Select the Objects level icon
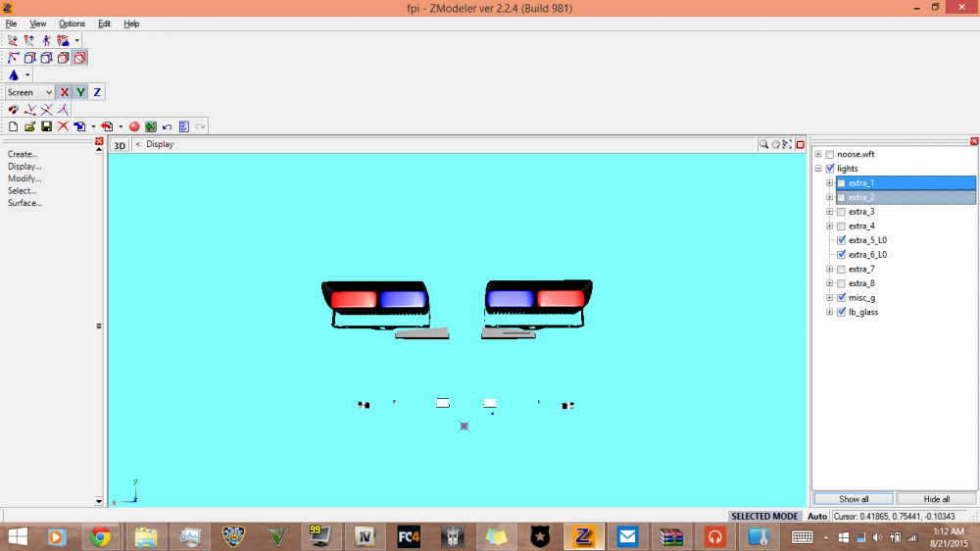Screen dimensions: 980x551 (x=63, y=58)
